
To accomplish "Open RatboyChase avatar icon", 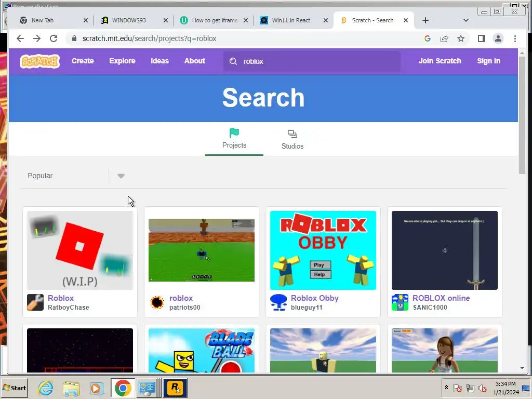I will (x=35, y=302).
